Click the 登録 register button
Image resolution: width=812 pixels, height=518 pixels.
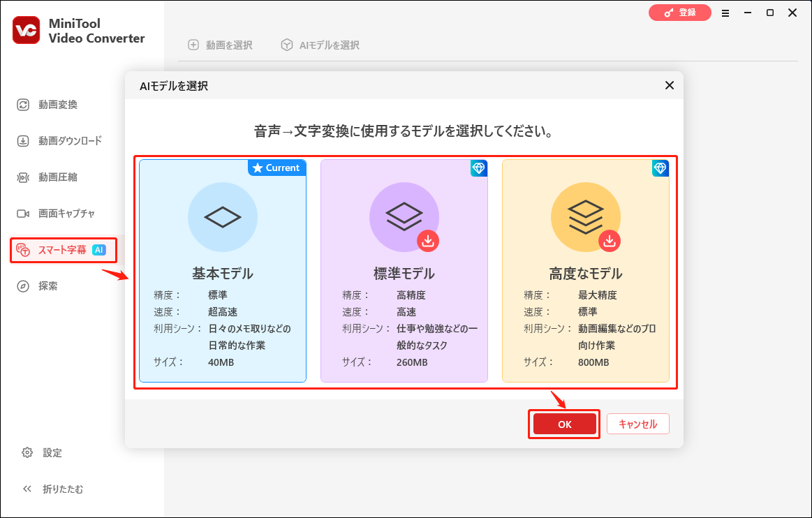679,13
